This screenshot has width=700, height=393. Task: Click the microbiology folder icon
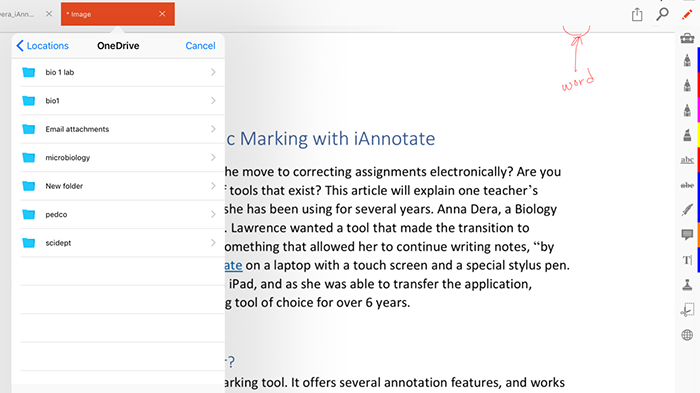pos(29,158)
